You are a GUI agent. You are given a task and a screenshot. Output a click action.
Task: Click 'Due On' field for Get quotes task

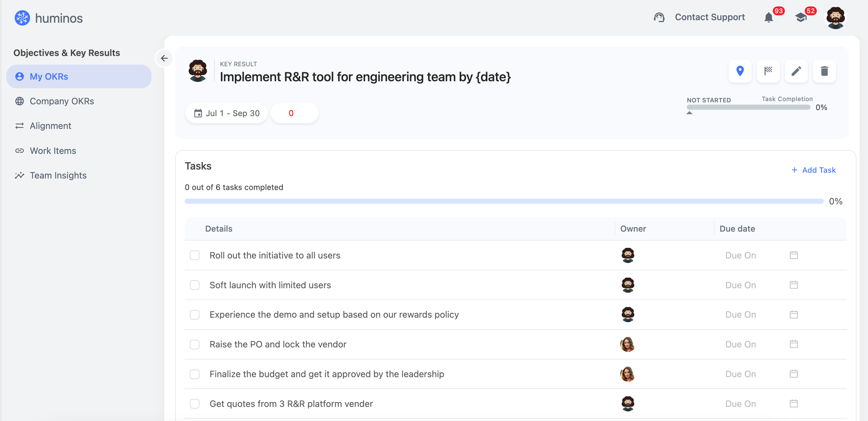(740, 404)
